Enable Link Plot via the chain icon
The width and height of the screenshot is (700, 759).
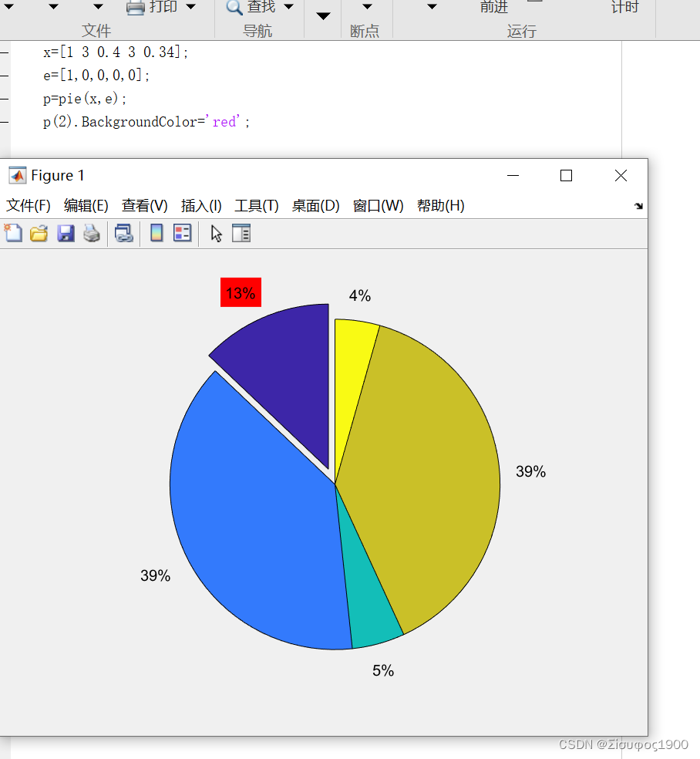pyautogui.click(x=123, y=232)
